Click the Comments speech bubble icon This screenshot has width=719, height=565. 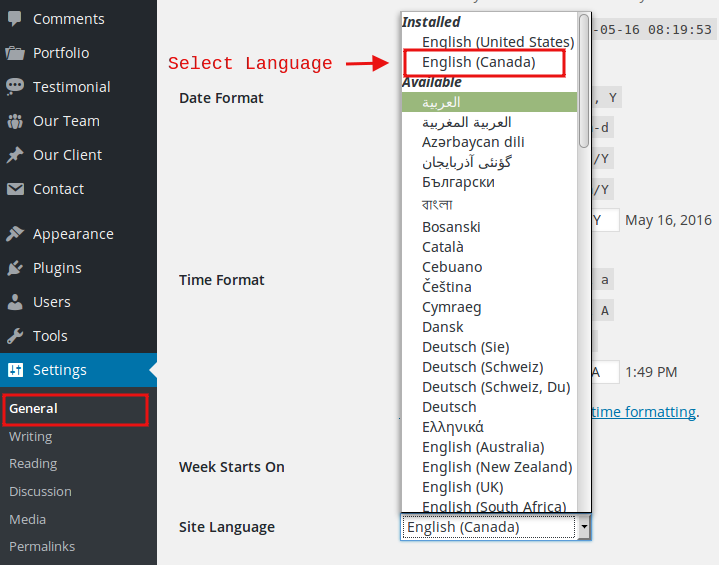pos(15,19)
